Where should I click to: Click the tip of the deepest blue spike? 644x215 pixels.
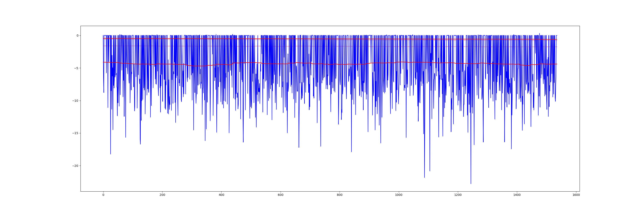(471, 184)
